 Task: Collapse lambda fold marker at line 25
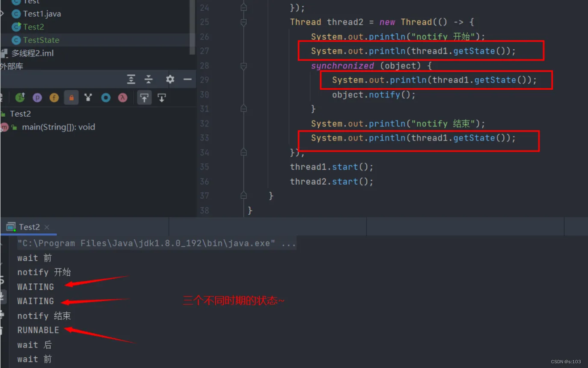click(244, 22)
